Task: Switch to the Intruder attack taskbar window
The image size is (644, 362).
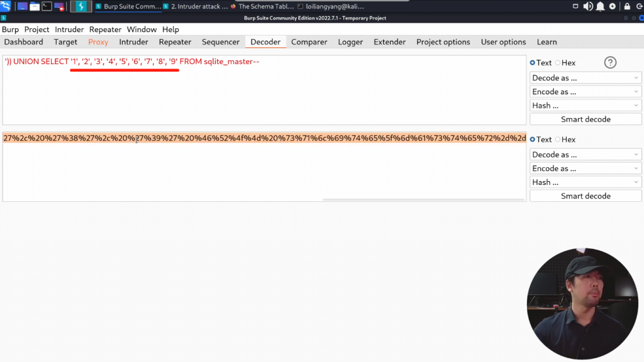Action: click(196, 6)
